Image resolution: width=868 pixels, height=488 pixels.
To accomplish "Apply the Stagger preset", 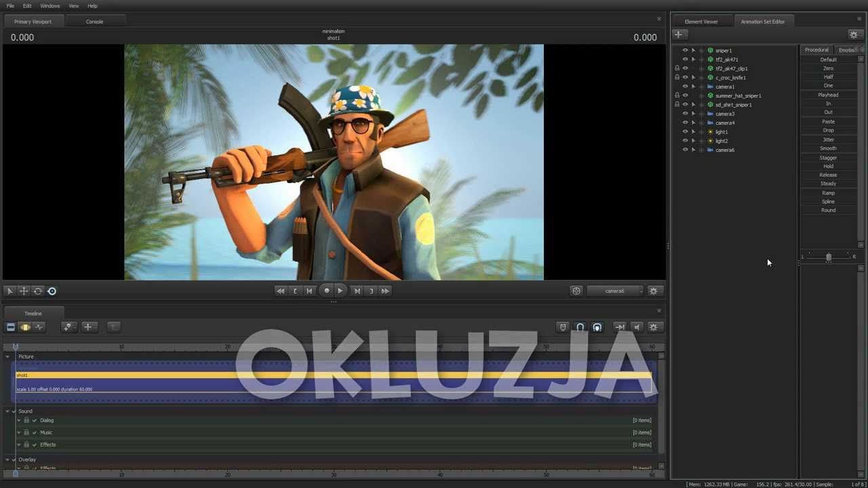I will (829, 158).
